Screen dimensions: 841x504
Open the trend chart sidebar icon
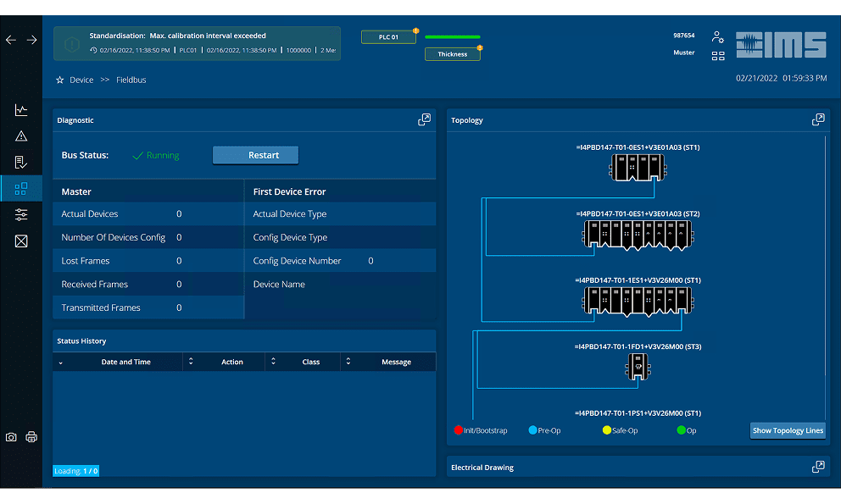click(x=21, y=110)
